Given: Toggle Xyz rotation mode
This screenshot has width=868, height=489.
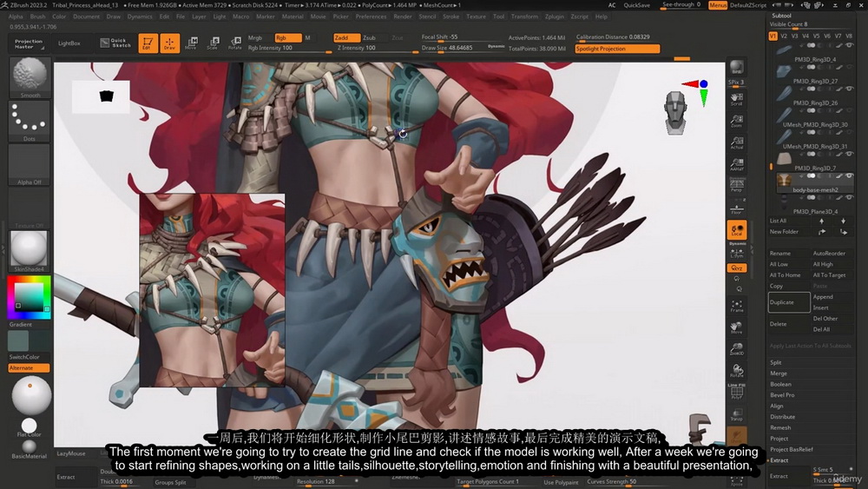Looking at the screenshot, I should click(737, 268).
